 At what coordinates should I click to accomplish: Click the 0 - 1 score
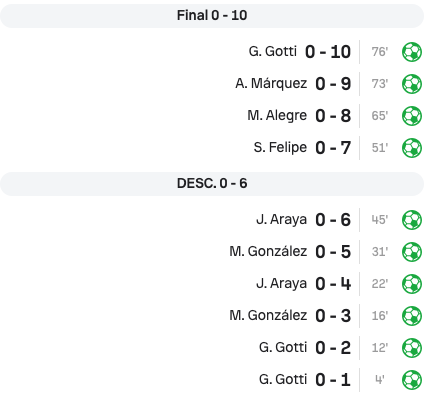(x=333, y=380)
